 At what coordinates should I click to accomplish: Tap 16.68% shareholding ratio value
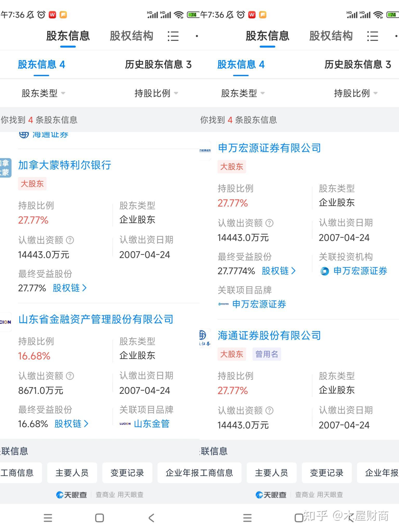pos(34,356)
